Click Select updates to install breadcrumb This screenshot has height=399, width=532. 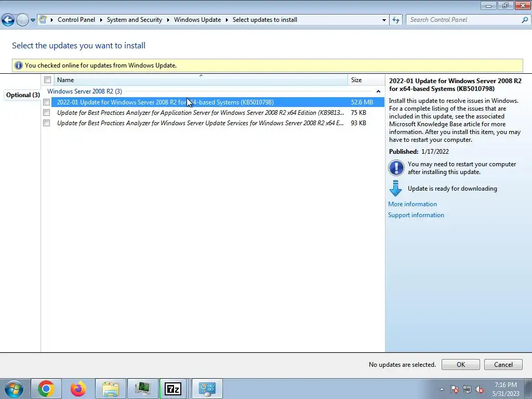tap(264, 20)
